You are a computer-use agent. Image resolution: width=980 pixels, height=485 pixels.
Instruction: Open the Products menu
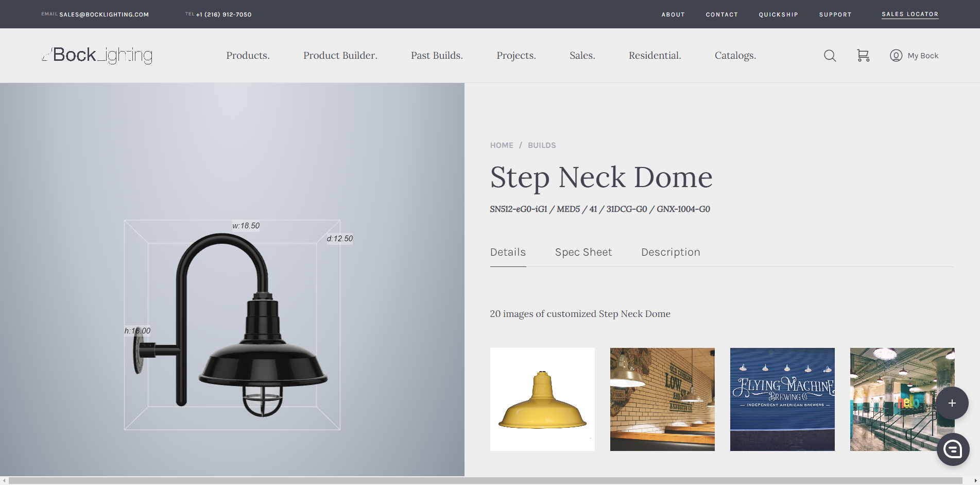tap(248, 56)
